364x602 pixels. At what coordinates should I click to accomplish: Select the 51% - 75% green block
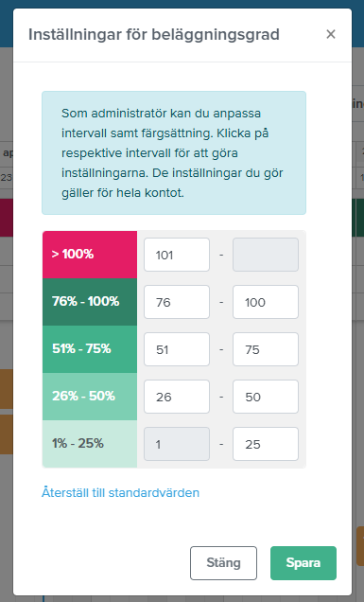[90, 349]
